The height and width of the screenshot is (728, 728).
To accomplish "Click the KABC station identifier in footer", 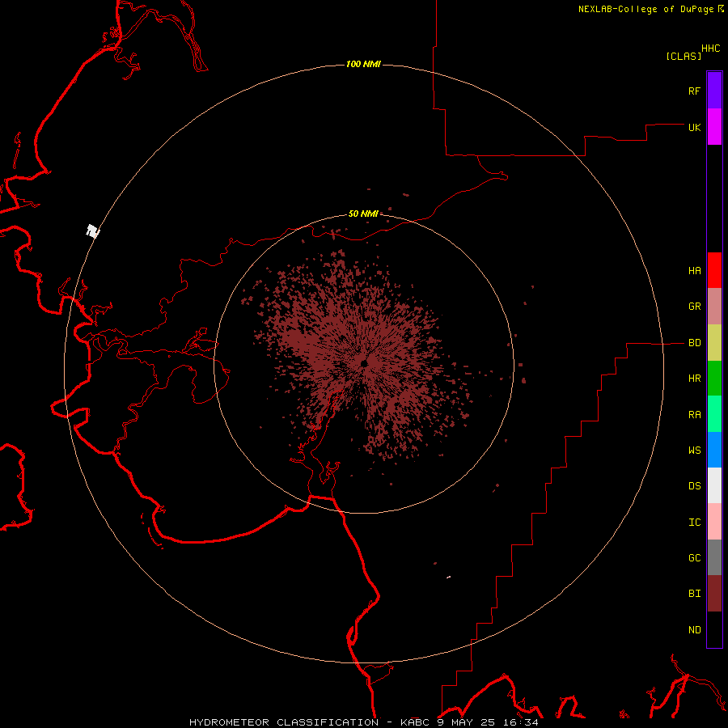I will [x=415, y=722].
